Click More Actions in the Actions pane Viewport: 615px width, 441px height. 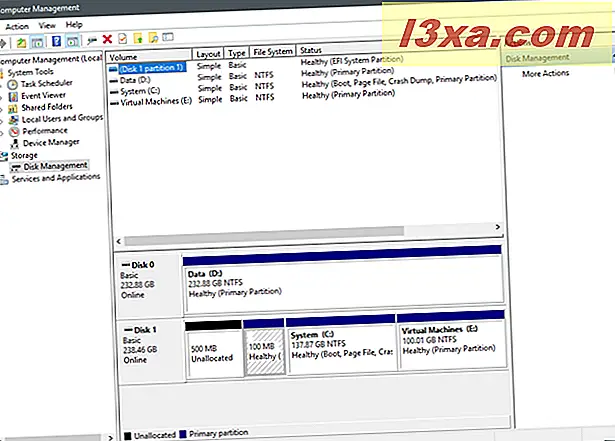(545, 73)
